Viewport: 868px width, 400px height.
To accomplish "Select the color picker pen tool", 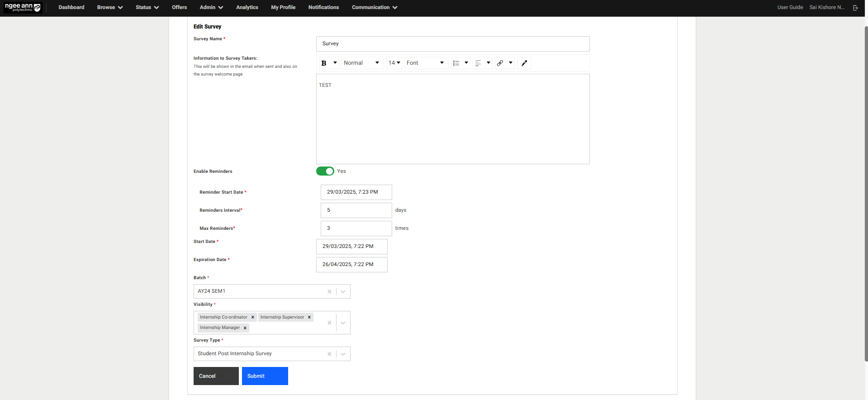I will (524, 63).
